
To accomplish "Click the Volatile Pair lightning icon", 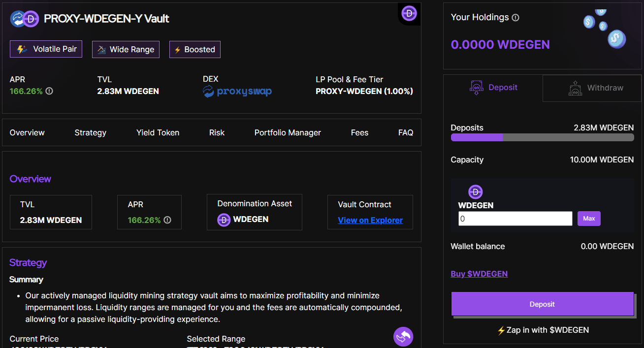I will (x=22, y=49).
